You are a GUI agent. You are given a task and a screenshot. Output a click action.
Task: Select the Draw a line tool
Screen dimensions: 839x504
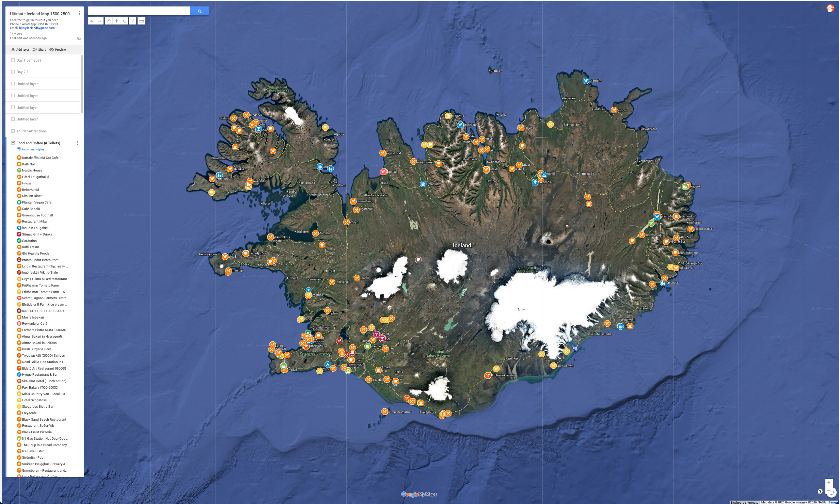pyautogui.click(x=124, y=21)
